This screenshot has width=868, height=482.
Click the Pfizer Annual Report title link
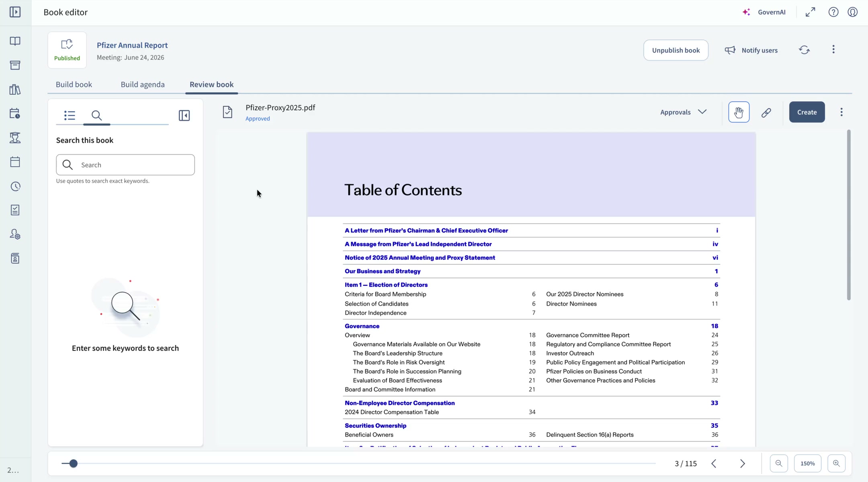132,45
